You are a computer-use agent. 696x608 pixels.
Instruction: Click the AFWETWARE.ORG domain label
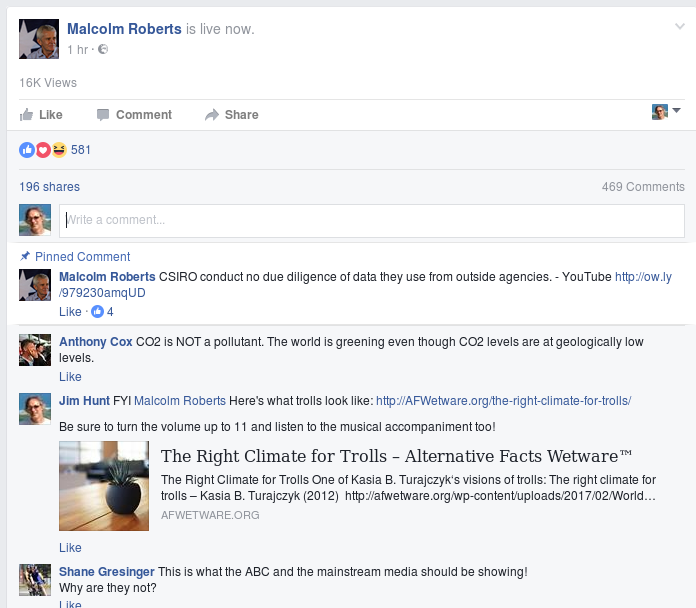[x=210, y=515]
